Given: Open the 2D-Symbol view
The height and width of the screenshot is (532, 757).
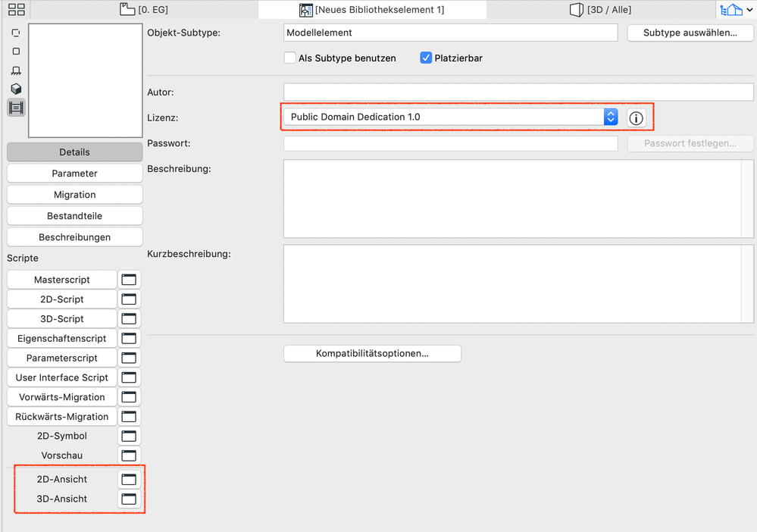Looking at the screenshot, I should point(62,436).
